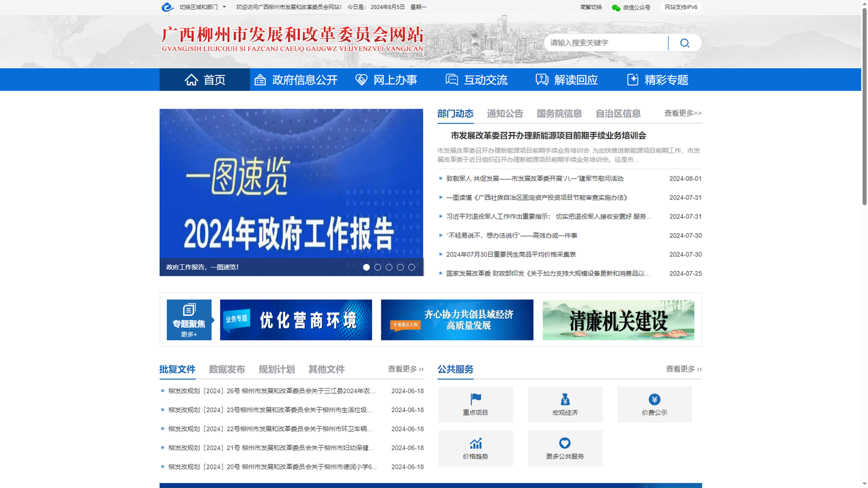
Task: Click the star icon beside 精彩专题
Action: tap(633, 80)
